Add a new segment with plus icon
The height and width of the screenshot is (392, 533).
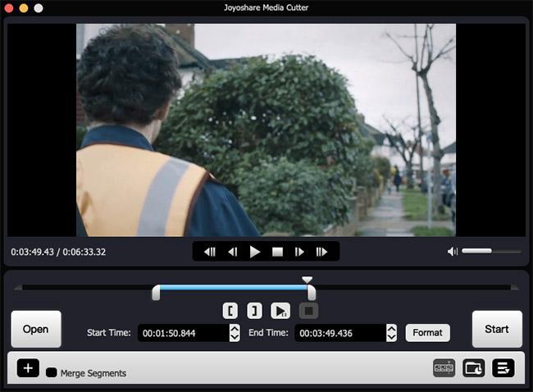[28, 368]
